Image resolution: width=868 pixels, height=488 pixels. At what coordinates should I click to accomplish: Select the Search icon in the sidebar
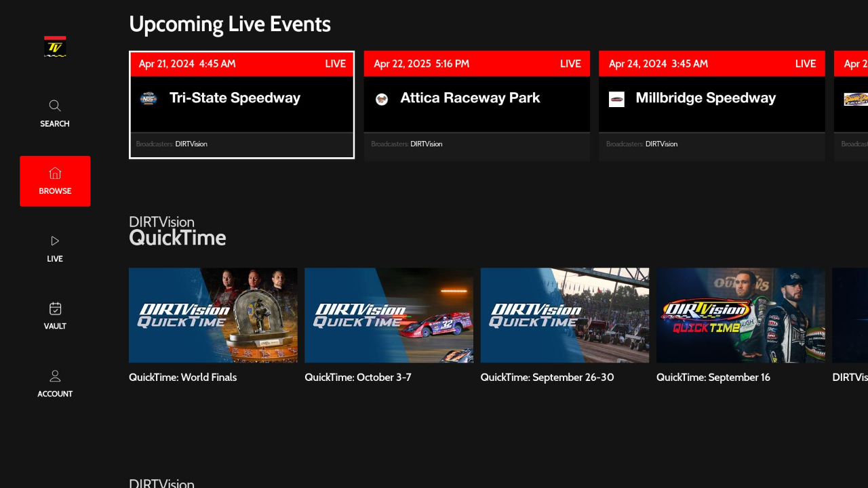click(x=54, y=106)
